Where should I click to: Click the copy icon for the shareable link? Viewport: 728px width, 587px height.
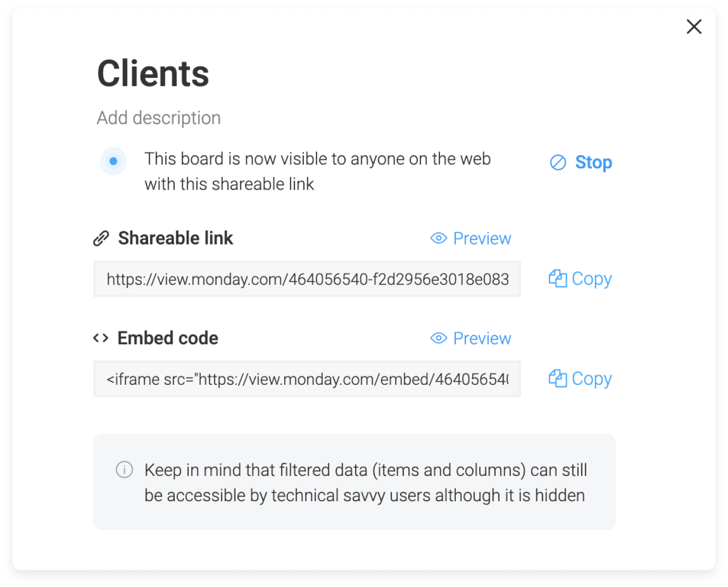click(558, 278)
